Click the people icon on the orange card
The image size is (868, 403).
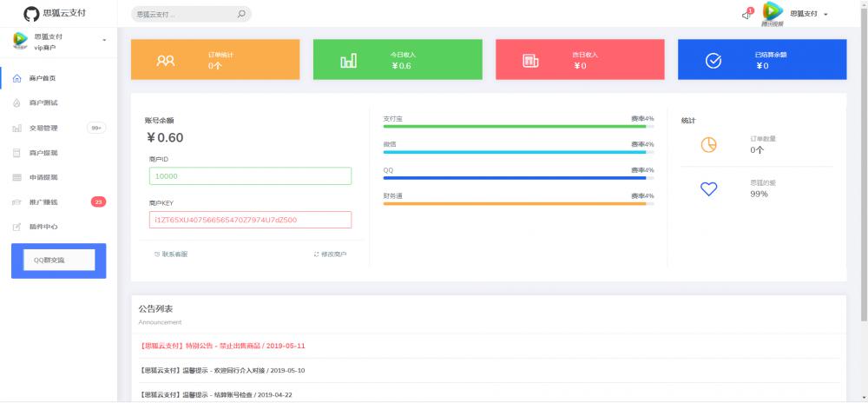point(166,60)
